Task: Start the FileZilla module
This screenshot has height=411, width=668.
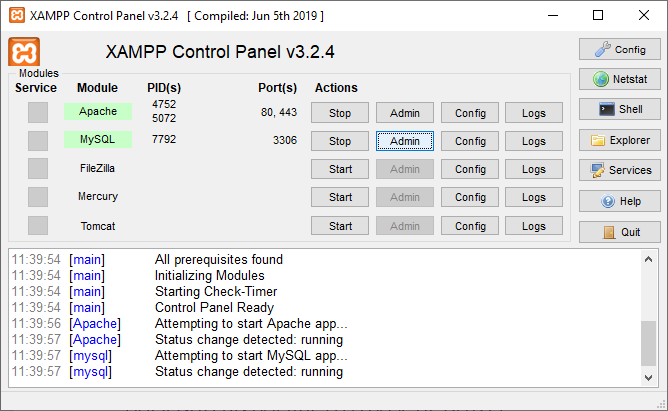Action: point(340,169)
